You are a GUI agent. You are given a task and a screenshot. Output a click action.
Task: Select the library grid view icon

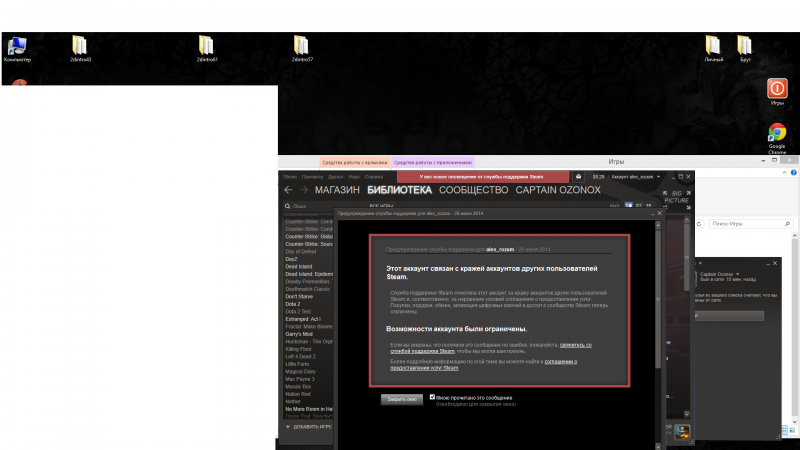click(x=649, y=206)
